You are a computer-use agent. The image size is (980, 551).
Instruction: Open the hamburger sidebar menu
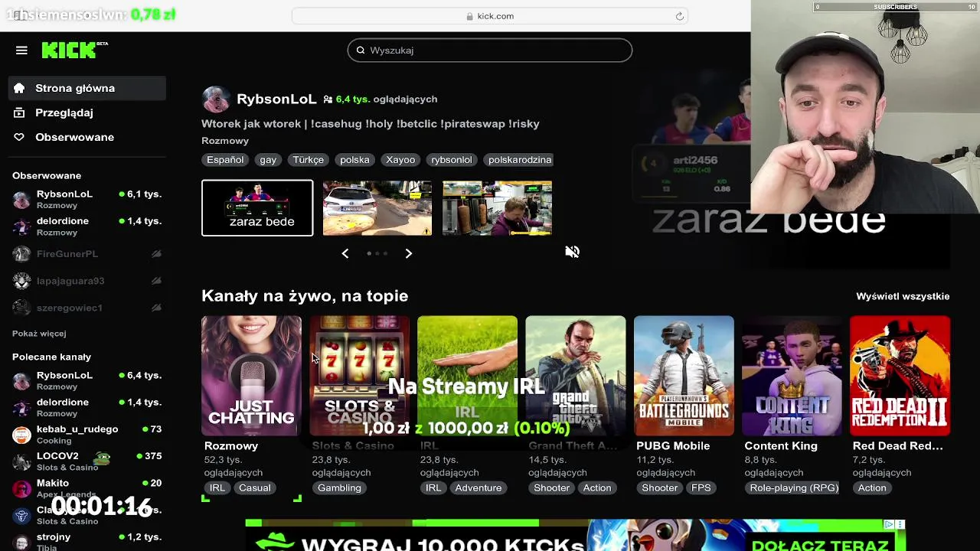coord(21,51)
